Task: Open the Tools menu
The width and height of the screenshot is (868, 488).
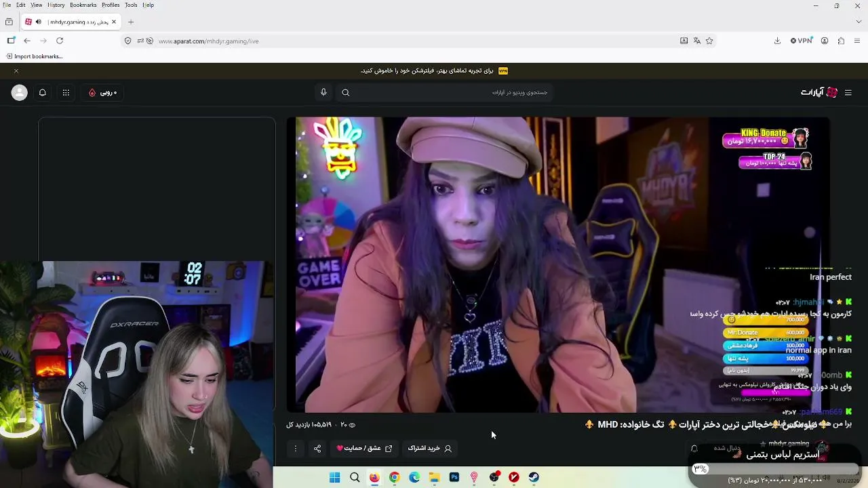Action: click(x=131, y=5)
